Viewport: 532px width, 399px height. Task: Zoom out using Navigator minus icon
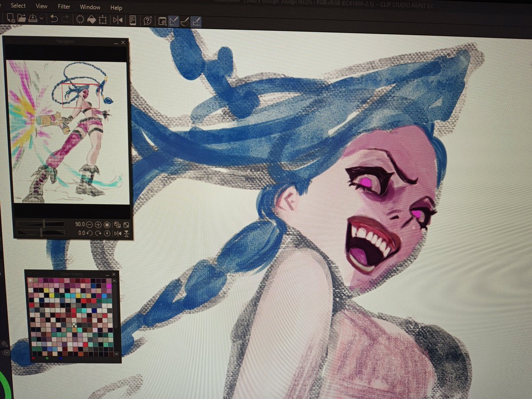pyautogui.click(x=89, y=225)
